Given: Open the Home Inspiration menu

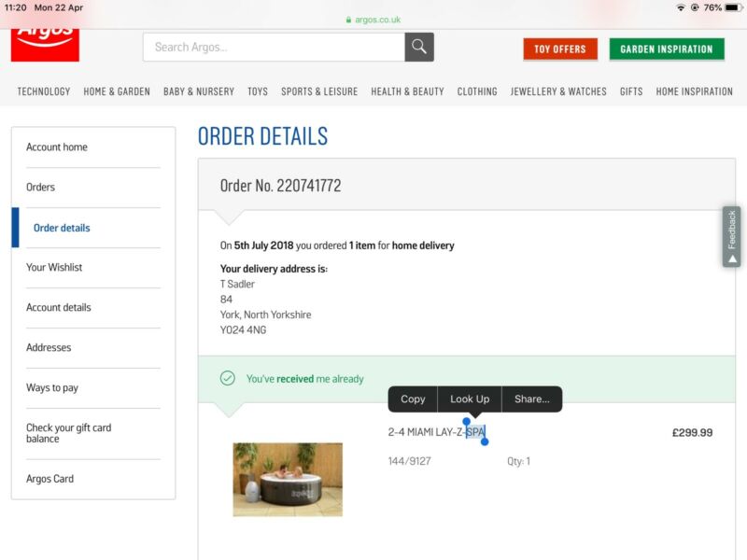Looking at the screenshot, I should pos(694,91).
